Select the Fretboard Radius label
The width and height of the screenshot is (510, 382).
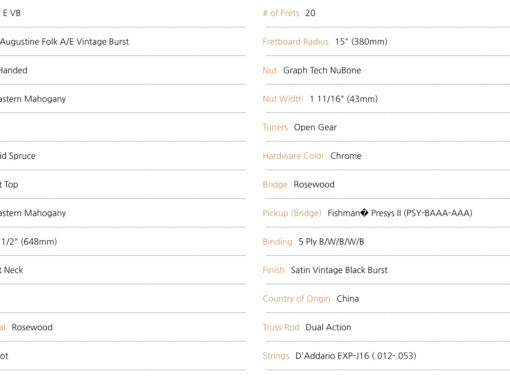tap(295, 42)
